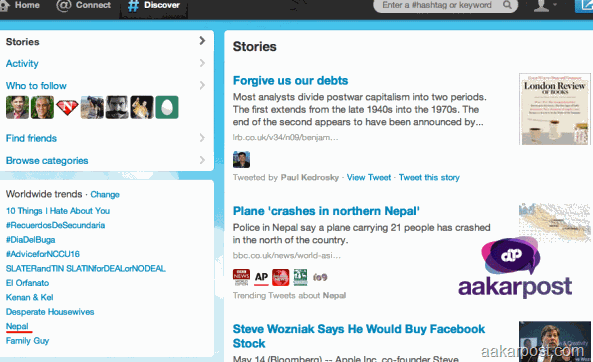The height and width of the screenshot is (362, 593).
Task: Click Paul Kedrosky's avatar under story
Action: (241, 159)
